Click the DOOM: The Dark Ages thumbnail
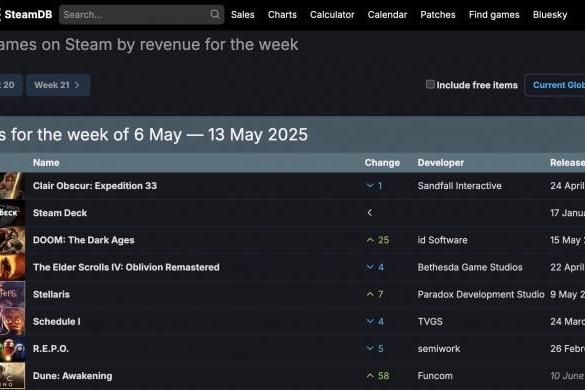This screenshot has height=390, width=585. click(12, 240)
